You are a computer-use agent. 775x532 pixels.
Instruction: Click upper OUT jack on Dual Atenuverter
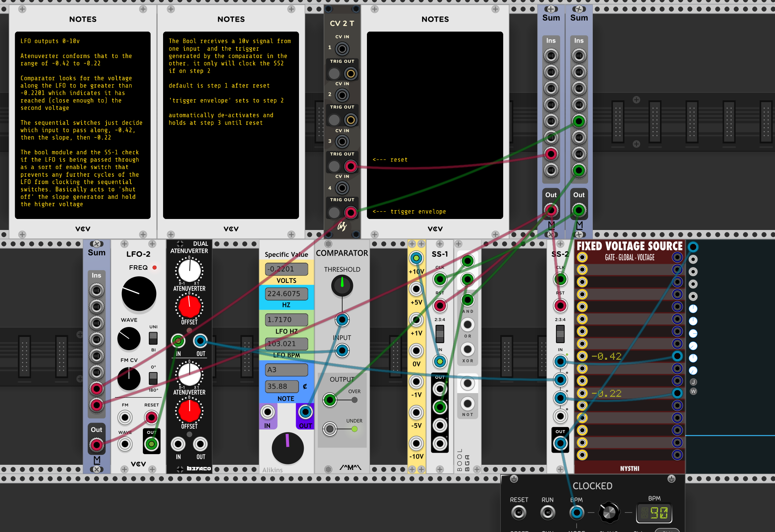point(200,341)
